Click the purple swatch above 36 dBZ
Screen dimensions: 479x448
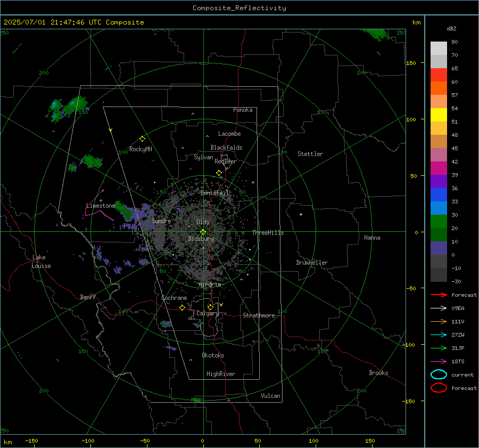439,182
